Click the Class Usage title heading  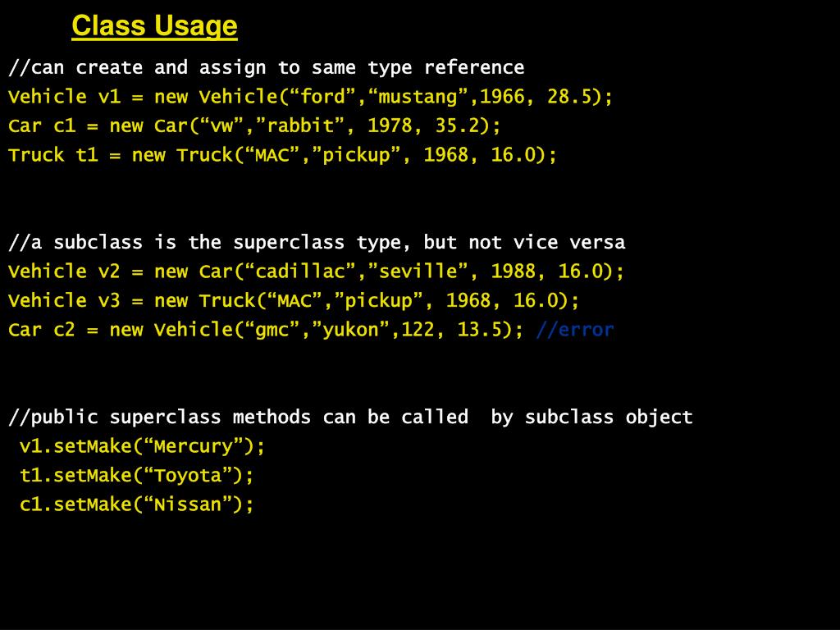(154, 26)
